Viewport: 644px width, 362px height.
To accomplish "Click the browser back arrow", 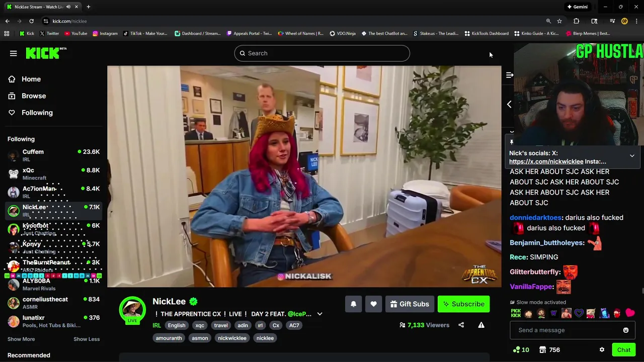I will [7, 21].
